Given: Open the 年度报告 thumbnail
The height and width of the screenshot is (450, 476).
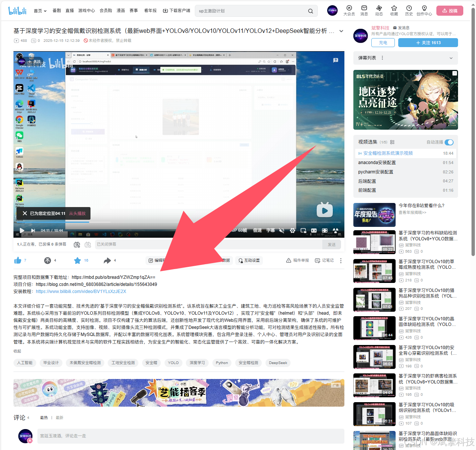Looking at the screenshot, I should (x=374, y=215).
